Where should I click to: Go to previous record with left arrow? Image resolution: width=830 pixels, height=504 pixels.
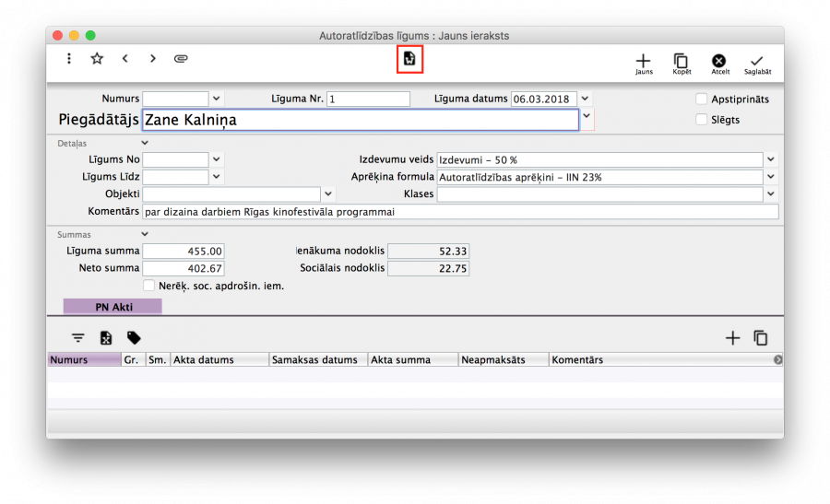pos(125,59)
